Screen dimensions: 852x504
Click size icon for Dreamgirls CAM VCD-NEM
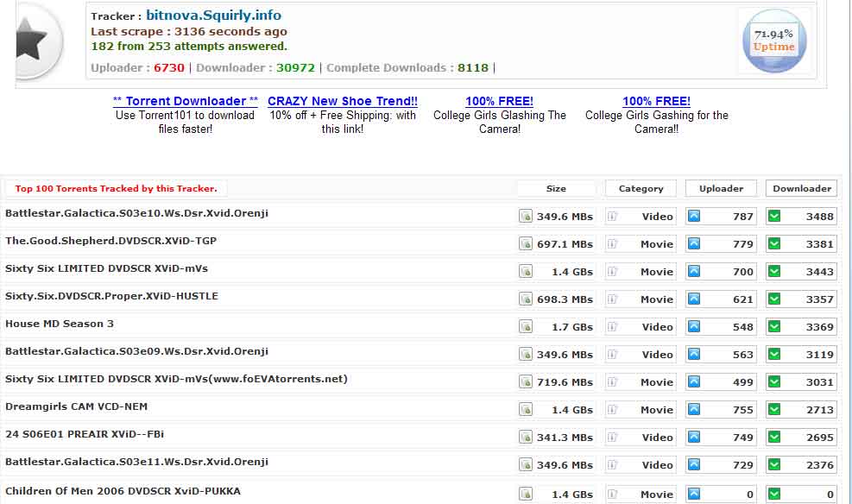coord(526,409)
